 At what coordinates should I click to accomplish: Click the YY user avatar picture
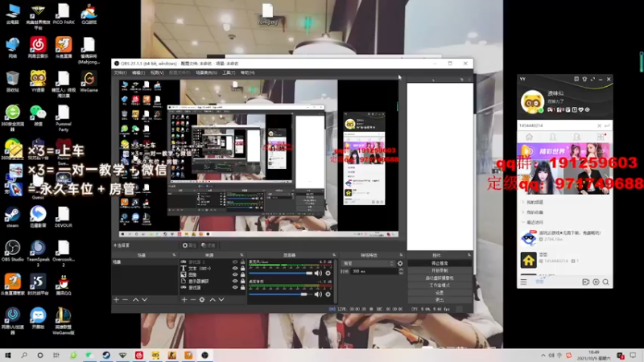[532, 102]
